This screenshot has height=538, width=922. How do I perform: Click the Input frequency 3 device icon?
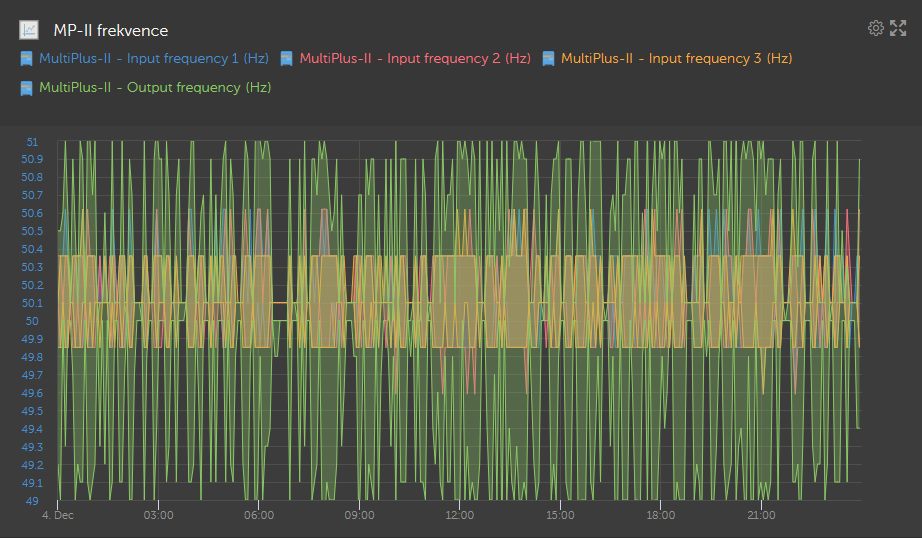pyautogui.click(x=548, y=59)
